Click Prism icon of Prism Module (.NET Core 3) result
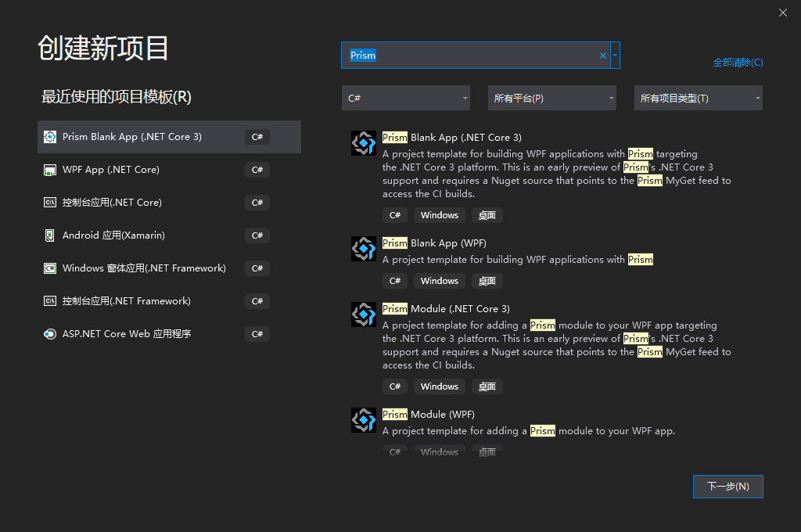The width and height of the screenshot is (801, 532). [x=364, y=315]
